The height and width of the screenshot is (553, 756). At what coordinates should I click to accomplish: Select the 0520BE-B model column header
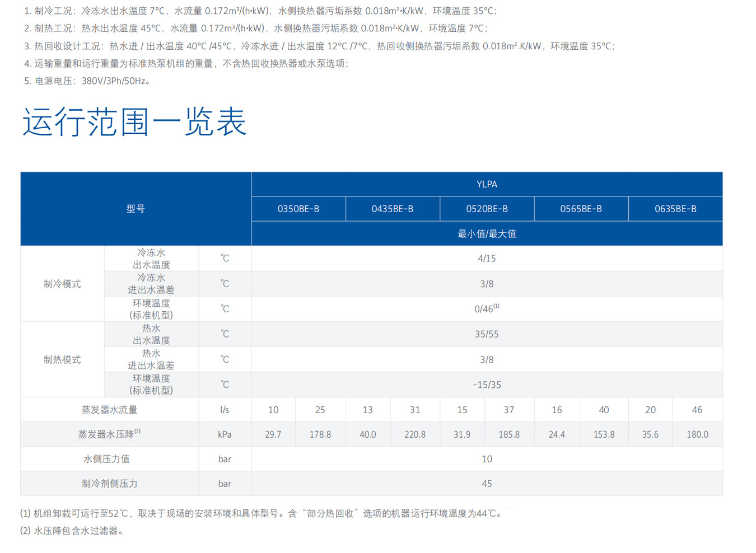tap(487, 209)
